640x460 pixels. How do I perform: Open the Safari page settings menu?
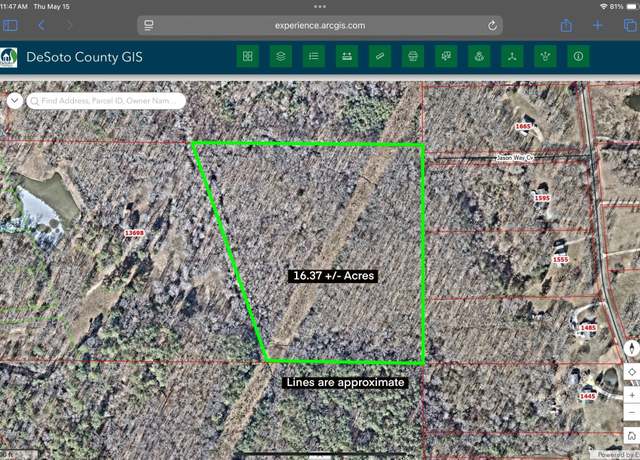tap(149, 26)
